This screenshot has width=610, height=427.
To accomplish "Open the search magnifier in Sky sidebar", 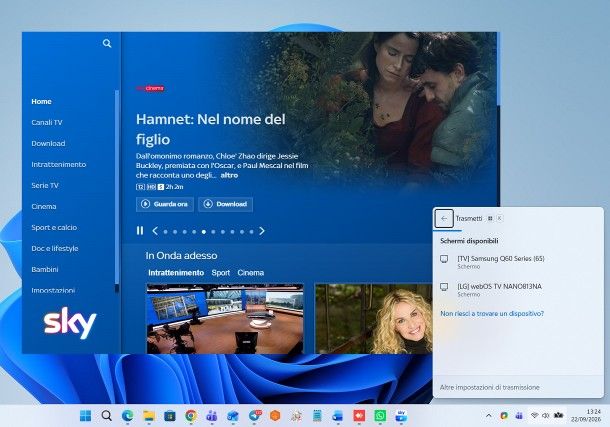I will coord(107,44).
